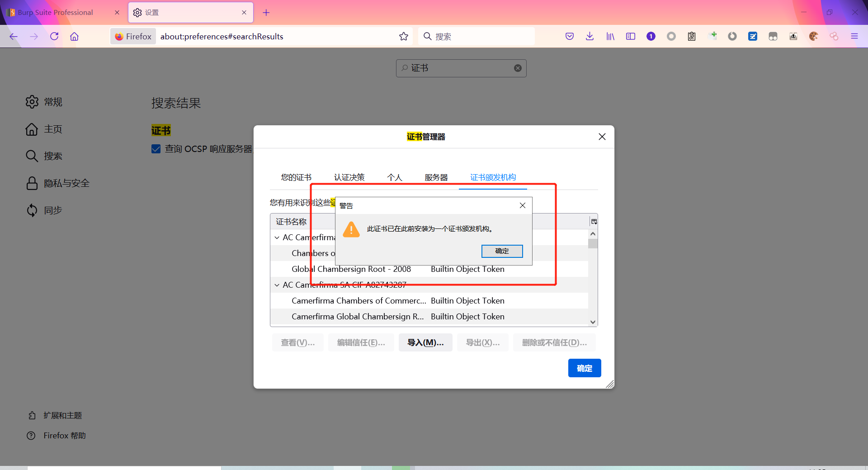Click the blue numbered extension badge icon
This screenshot has height=470, width=868.
[651, 36]
